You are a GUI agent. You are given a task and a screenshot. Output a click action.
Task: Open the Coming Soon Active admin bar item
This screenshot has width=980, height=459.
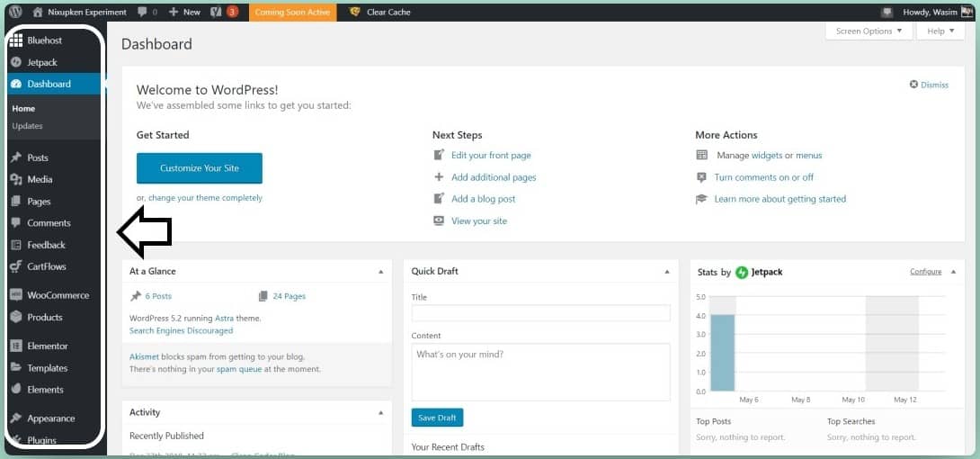point(292,12)
